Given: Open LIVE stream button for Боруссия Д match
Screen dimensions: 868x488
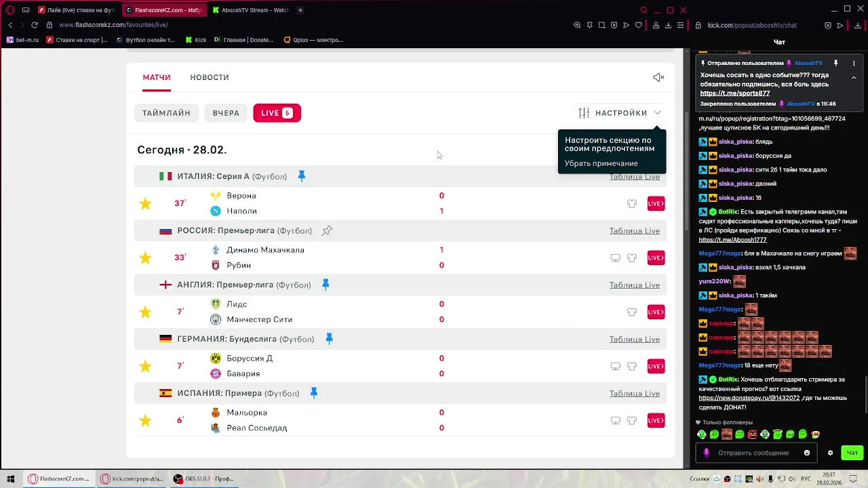Looking at the screenshot, I should coord(656,366).
